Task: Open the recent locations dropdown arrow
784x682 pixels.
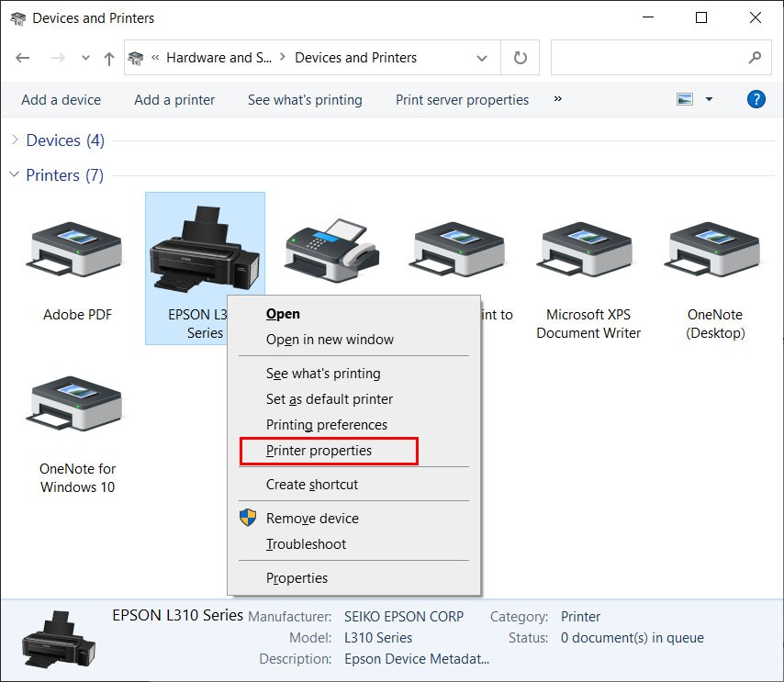Action: (x=85, y=58)
